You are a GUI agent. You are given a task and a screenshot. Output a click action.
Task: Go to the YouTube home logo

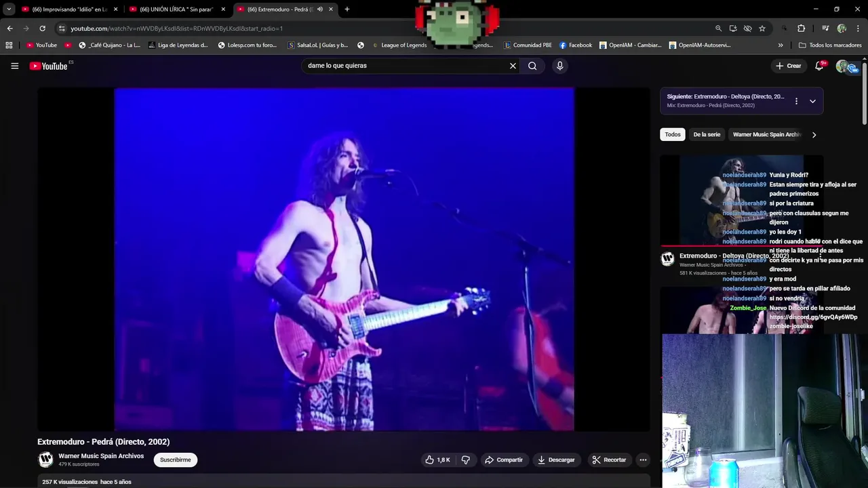click(x=49, y=66)
